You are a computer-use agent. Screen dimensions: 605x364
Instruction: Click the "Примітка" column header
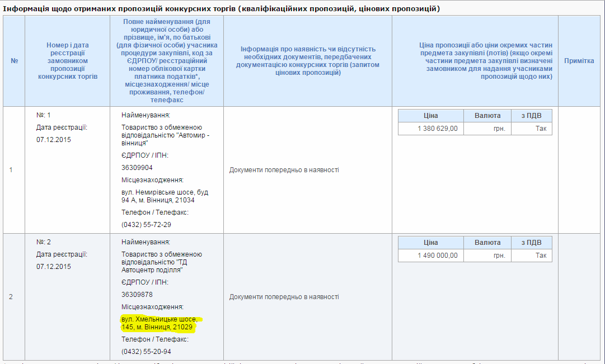tap(579, 60)
